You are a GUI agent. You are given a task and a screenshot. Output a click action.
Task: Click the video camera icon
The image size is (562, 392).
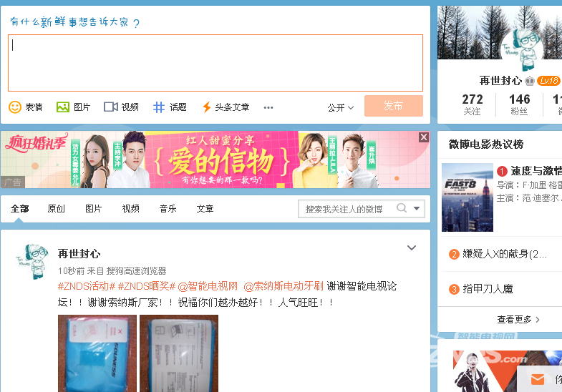[111, 107]
